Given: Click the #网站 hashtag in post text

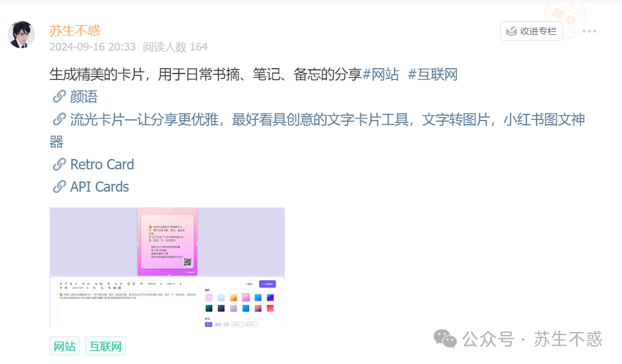Looking at the screenshot, I should click(381, 74).
